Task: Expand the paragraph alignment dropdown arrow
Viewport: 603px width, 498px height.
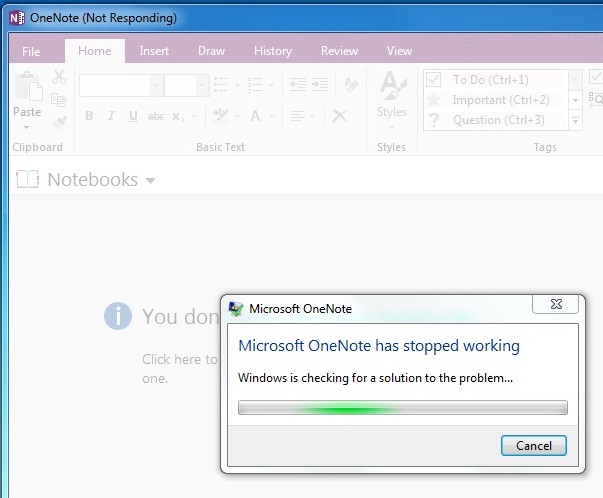Action: (312, 116)
